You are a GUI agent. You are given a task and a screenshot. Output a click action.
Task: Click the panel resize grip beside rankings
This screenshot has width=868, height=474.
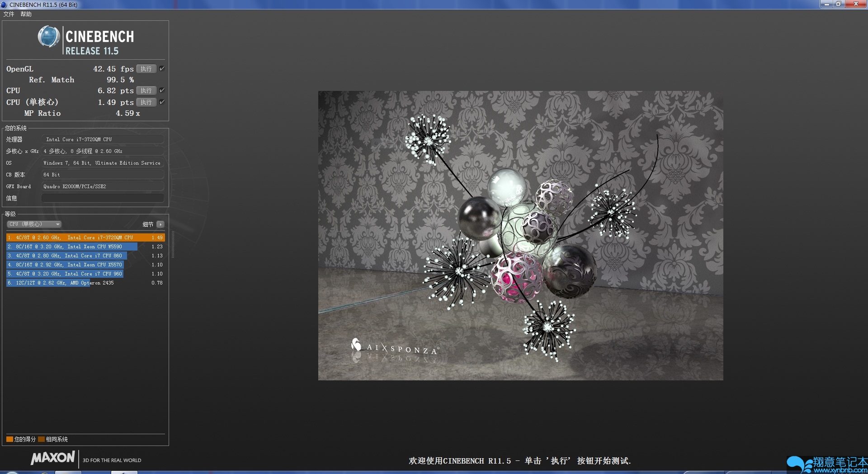173,244
